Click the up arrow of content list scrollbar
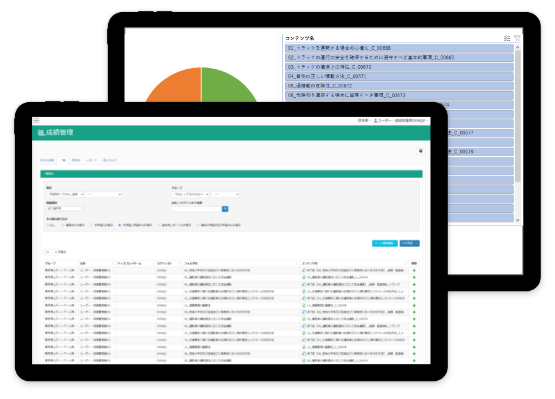This screenshot has width=555, height=399. tap(517, 47)
